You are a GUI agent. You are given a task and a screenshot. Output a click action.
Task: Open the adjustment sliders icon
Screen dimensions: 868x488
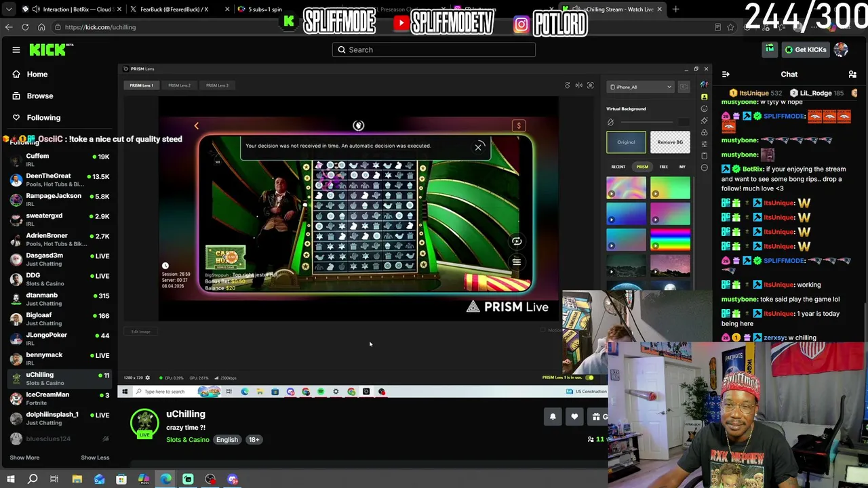point(704,144)
